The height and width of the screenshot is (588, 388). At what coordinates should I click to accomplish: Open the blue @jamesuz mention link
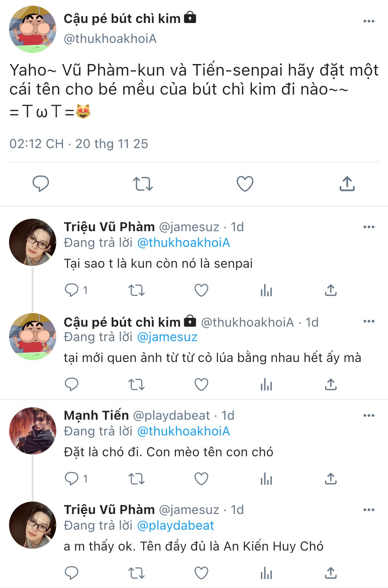click(167, 337)
